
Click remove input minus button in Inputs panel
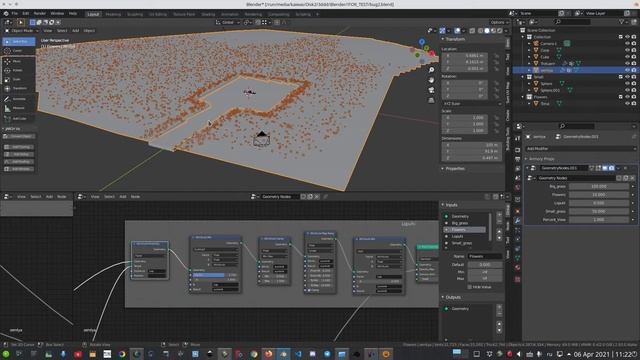click(499, 221)
